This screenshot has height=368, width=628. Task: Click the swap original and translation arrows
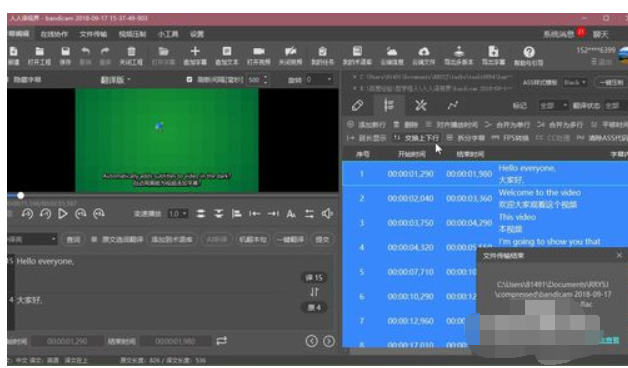tap(314, 292)
